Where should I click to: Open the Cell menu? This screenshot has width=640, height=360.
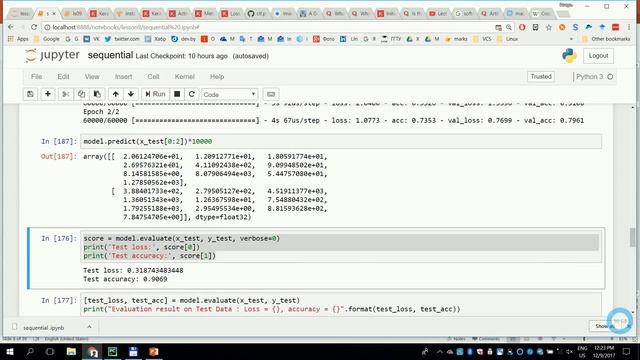click(x=153, y=77)
